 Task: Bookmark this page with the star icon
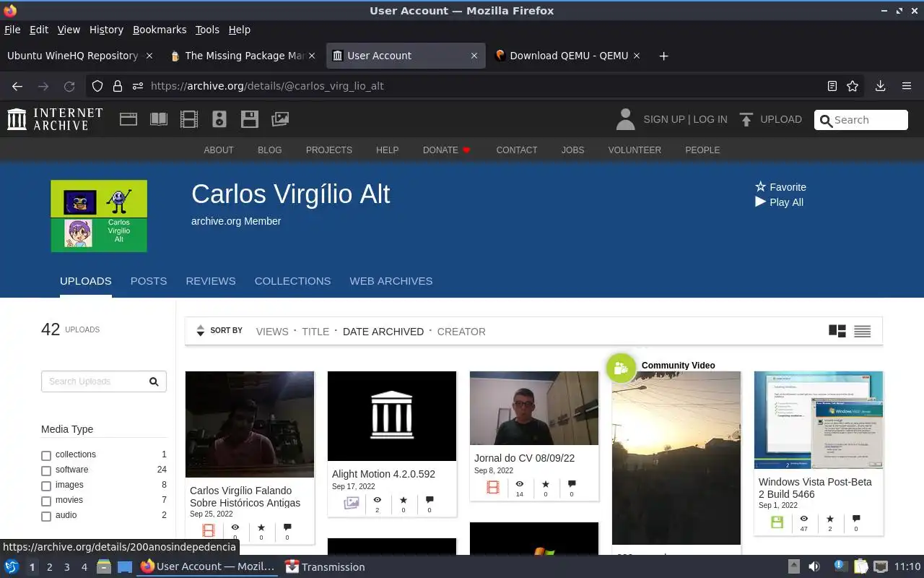coord(853,86)
